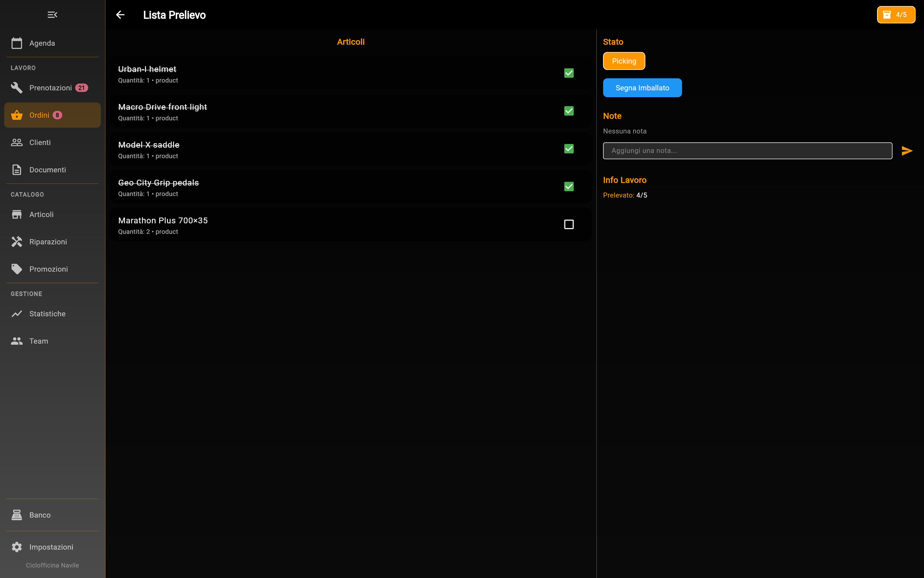Uncheck the Macro Drive front light checkbox
Viewport: 924px width, 578px height.
[569, 111]
